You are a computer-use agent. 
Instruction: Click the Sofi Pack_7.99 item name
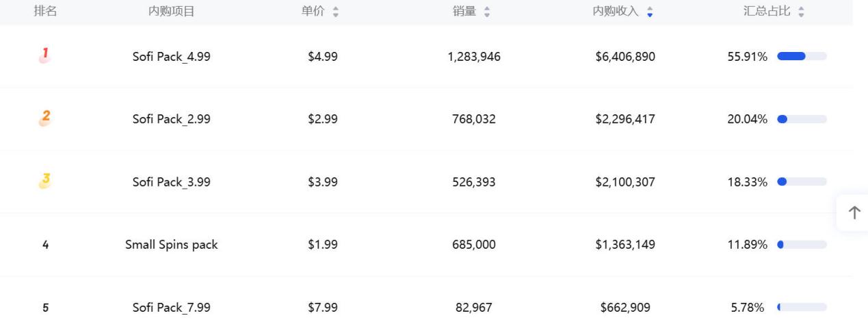[x=171, y=308]
